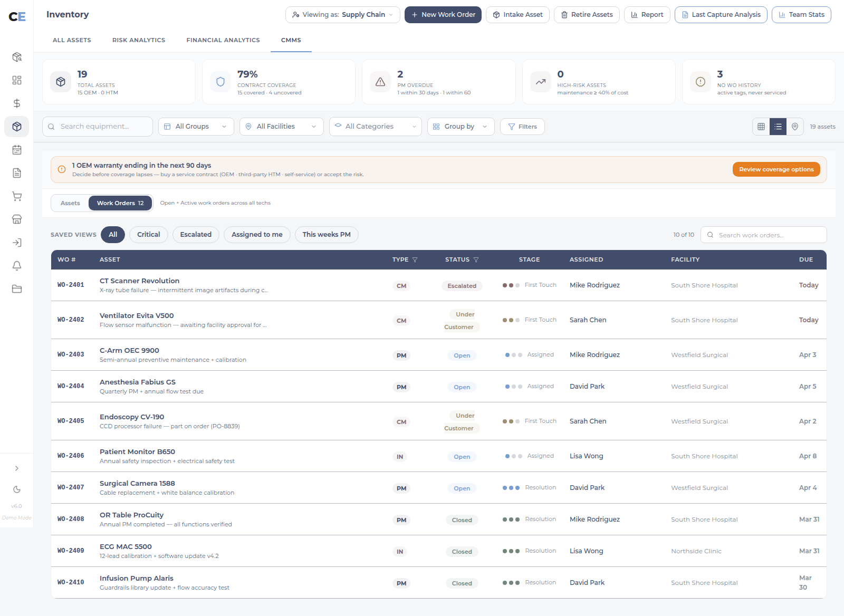Click the asset search sidebar icon at top

17,57
